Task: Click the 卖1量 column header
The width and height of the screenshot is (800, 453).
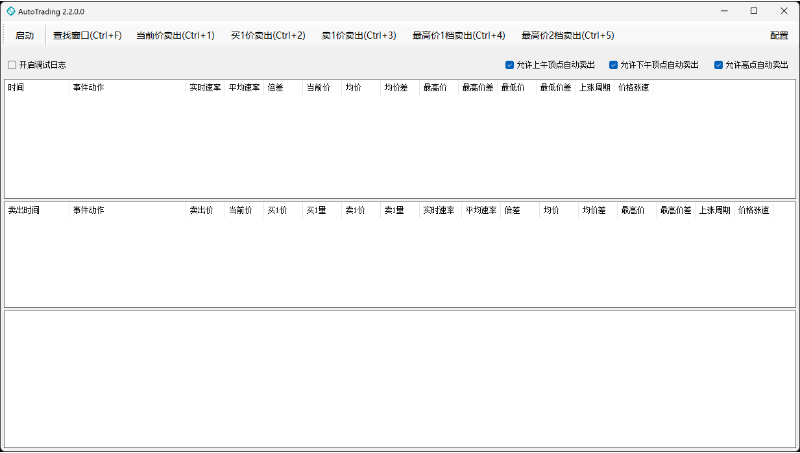Action: coord(400,210)
